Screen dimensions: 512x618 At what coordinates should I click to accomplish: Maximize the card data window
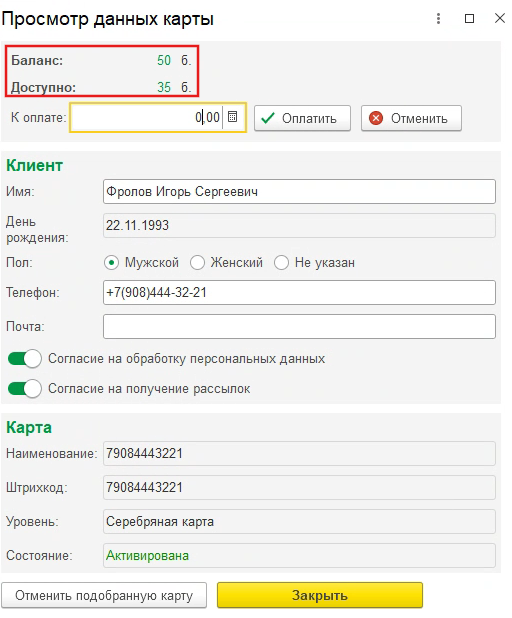[469, 19]
